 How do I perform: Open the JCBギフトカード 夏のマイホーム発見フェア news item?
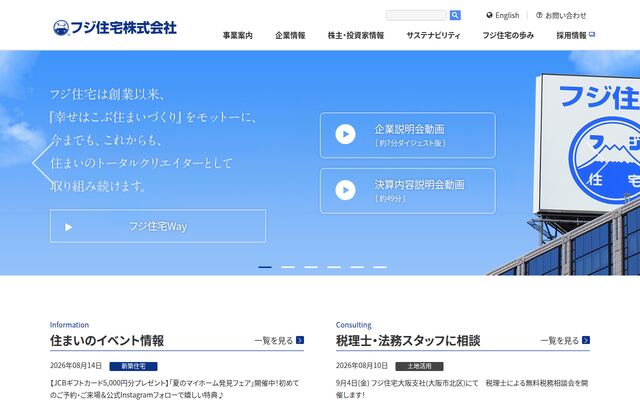(x=174, y=389)
